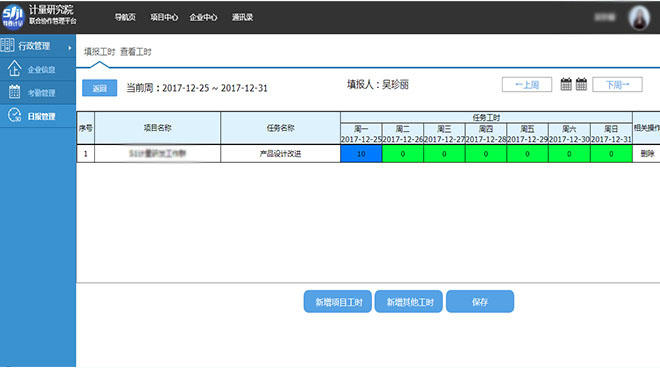660x368 pixels.
Task: Open 通讯录 in top navigation
Action: (x=242, y=17)
